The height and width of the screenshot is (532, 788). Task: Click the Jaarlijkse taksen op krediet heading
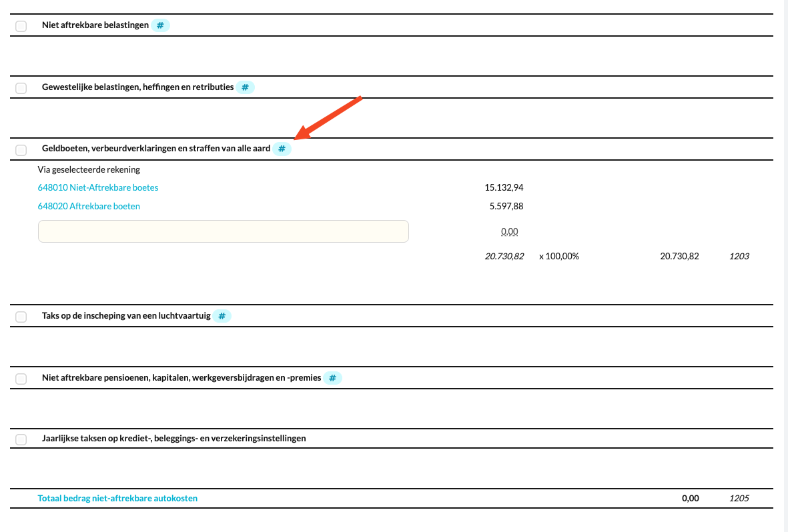[174, 438]
